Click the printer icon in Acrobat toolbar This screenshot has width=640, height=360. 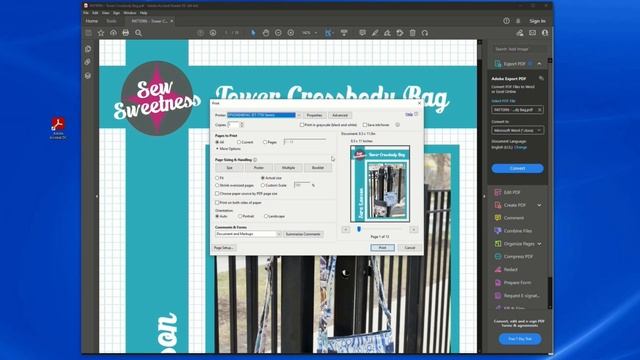(126, 33)
